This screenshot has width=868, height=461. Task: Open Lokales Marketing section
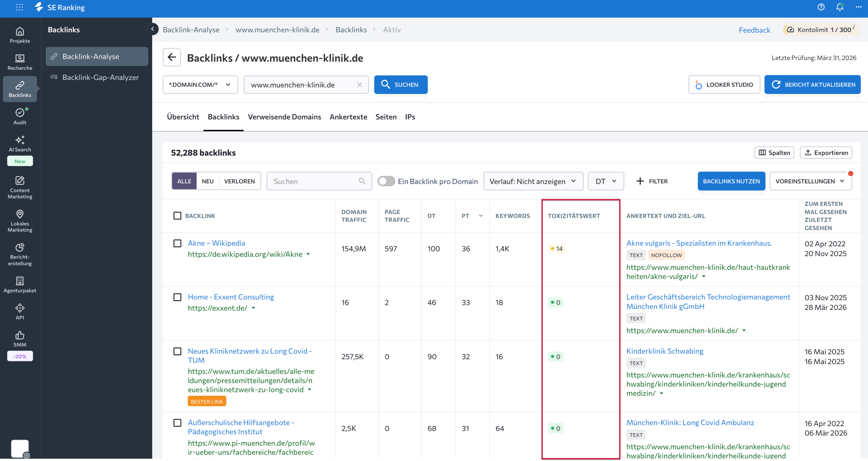tap(20, 219)
